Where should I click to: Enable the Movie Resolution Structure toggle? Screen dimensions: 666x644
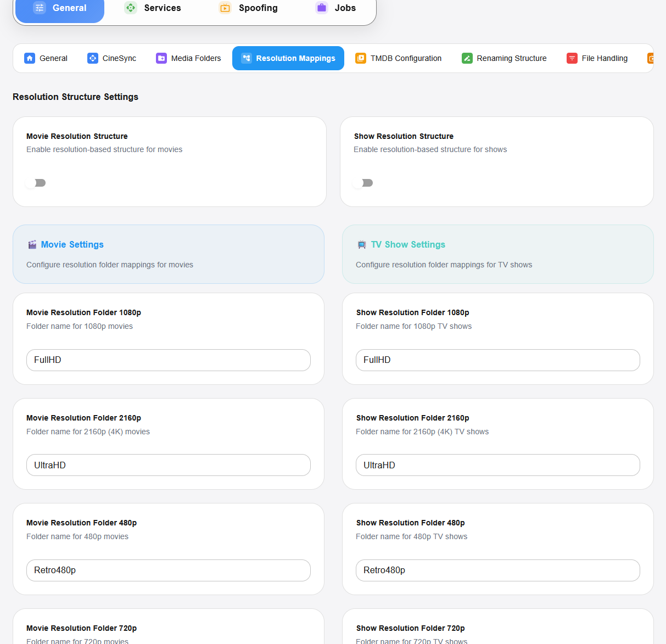[36, 183]
